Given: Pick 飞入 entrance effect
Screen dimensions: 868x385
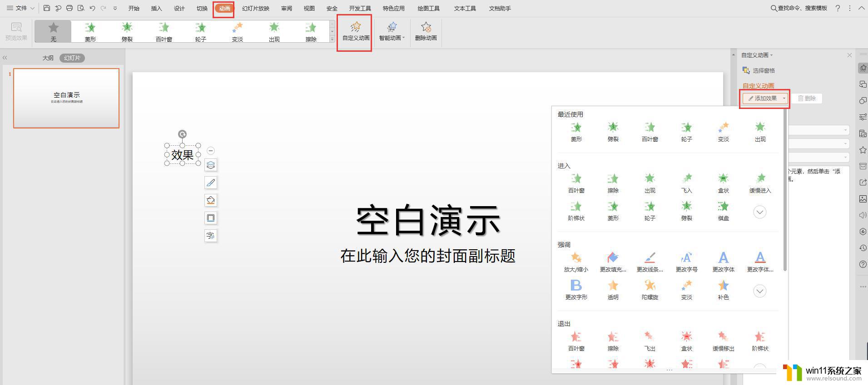Looking at the screenshot, I should click(686, 183).
